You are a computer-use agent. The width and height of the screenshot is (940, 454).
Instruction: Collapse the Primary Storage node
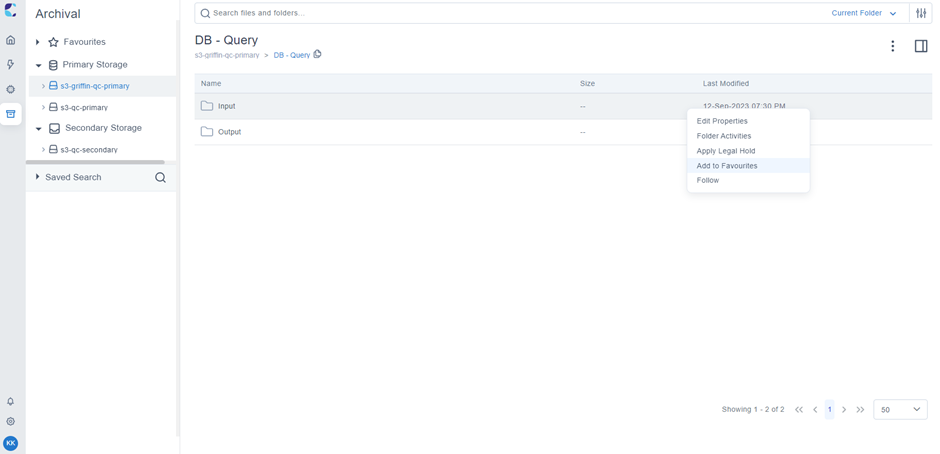[x=38, y=65]
